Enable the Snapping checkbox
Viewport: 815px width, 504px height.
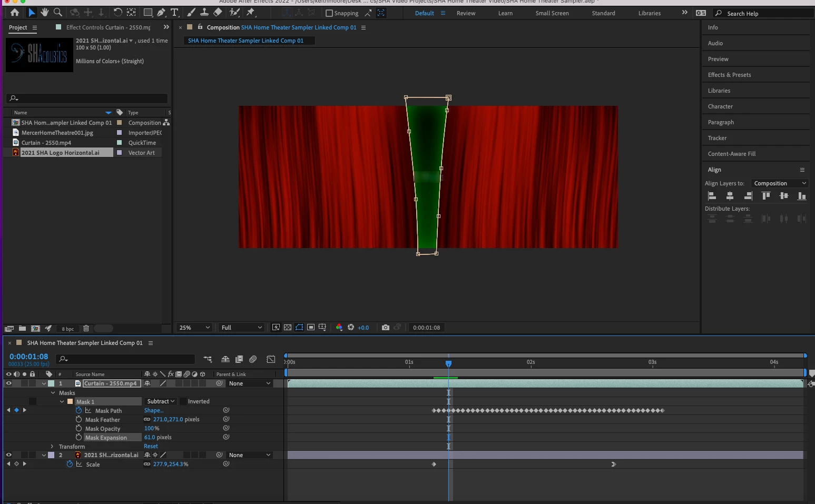click(x=329, y=13)
